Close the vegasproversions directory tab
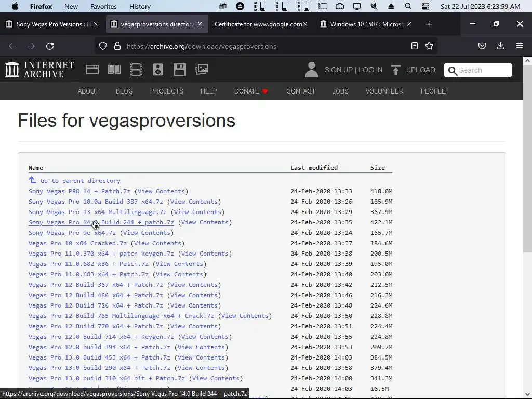The width and height of the screenshot is (532, 399). pos(200,24)
